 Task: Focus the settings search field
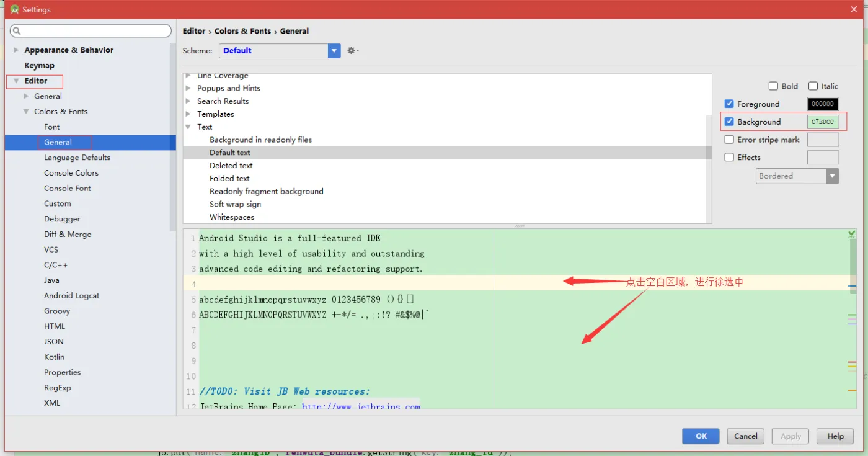(x=91, y=31)
